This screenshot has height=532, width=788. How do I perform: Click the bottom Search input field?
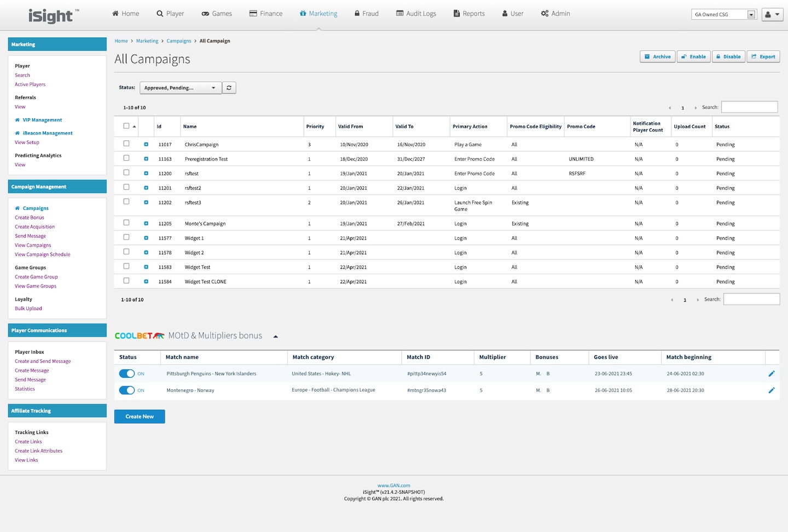click(x=751, y=299)
